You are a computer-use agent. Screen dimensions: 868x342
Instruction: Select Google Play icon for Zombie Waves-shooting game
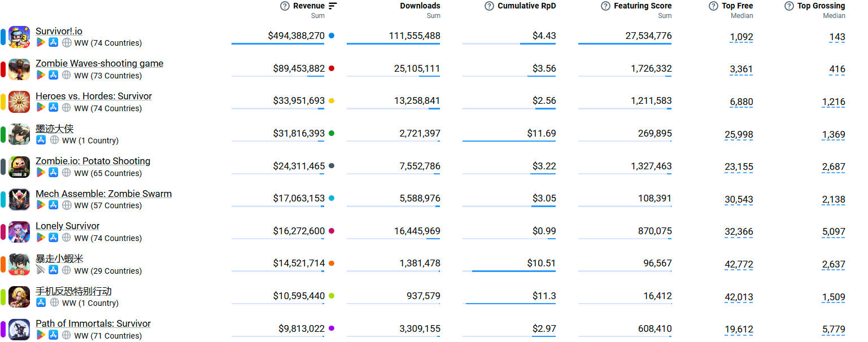(41, 75)
